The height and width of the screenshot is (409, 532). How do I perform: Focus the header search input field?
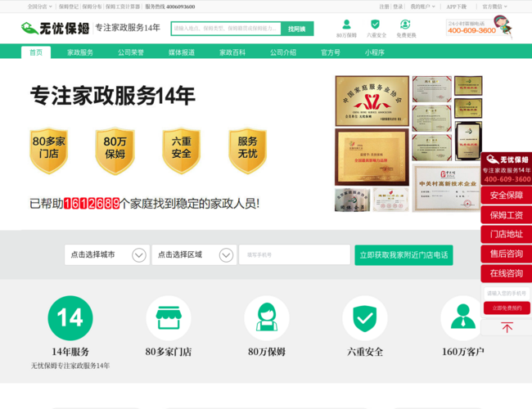point(226,29)
